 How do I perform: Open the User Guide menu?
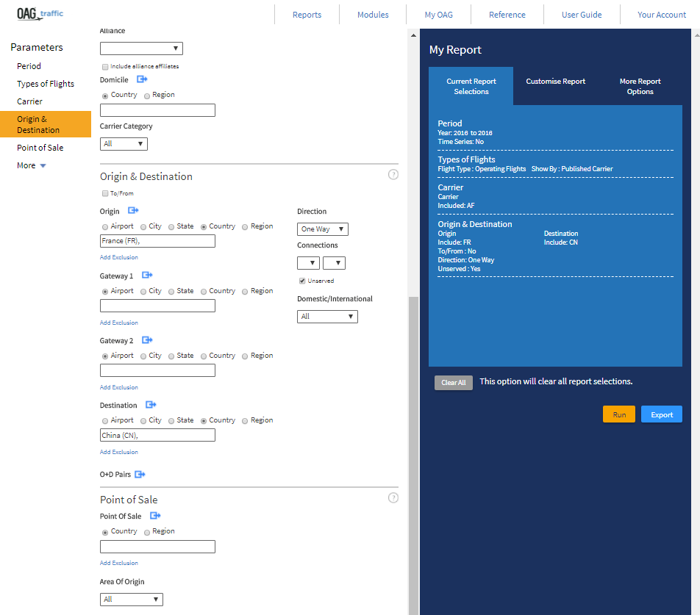point(582,15)
